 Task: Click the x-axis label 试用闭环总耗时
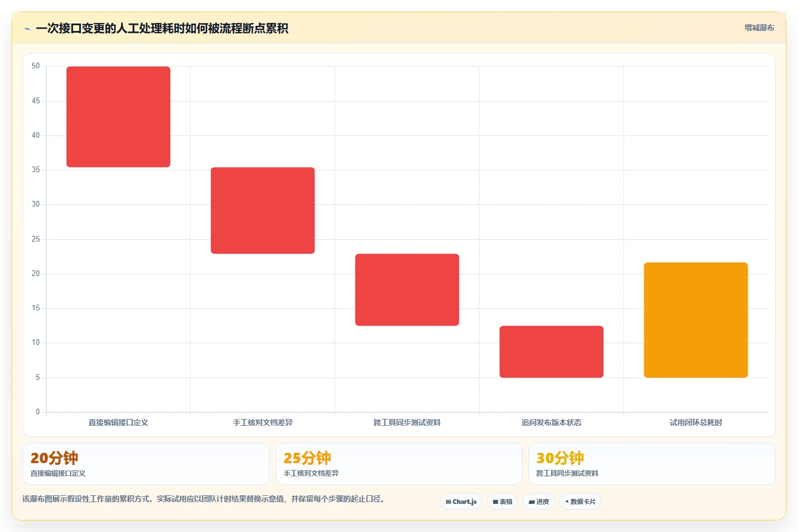(696, 422)
